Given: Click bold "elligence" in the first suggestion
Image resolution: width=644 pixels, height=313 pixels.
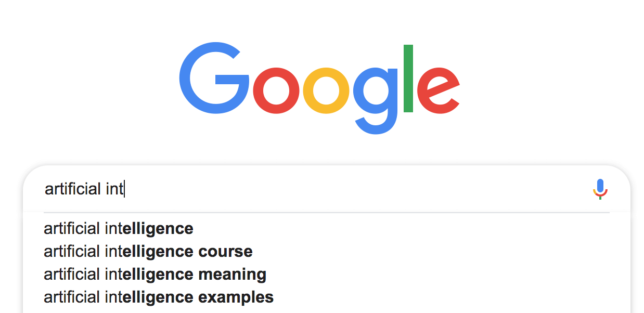Looking at the screenshot, I should (158, 228).
